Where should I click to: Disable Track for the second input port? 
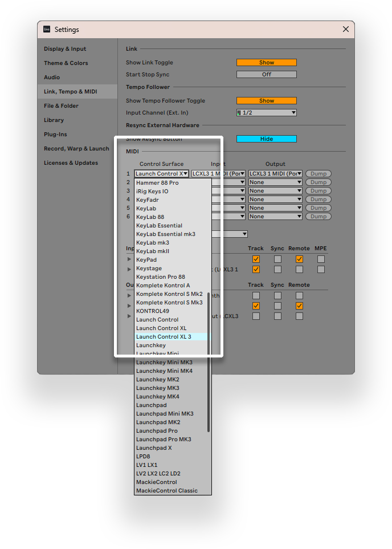tap(256, 269)
